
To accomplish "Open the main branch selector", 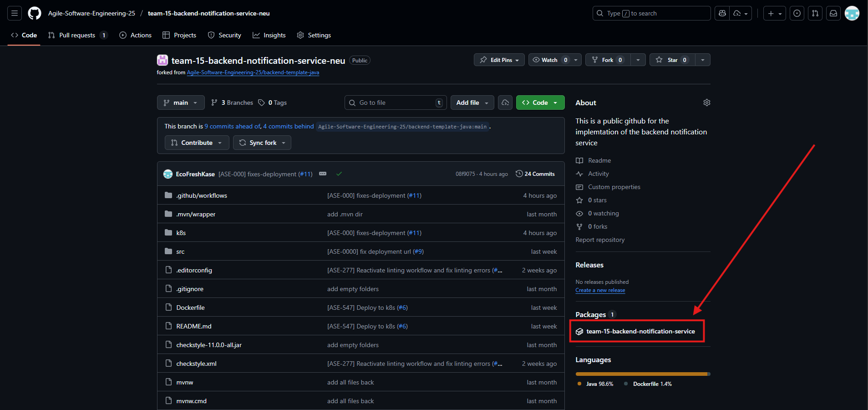I will (180, 102).
